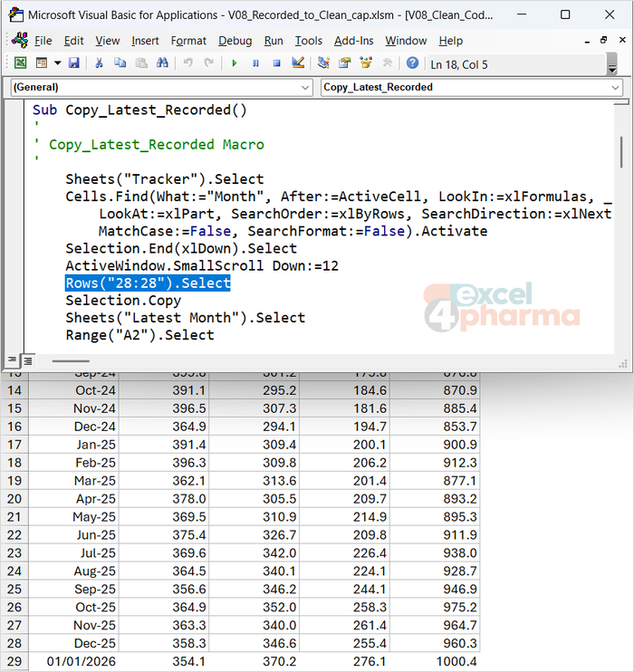Open the Tools menu

(308, 41)
